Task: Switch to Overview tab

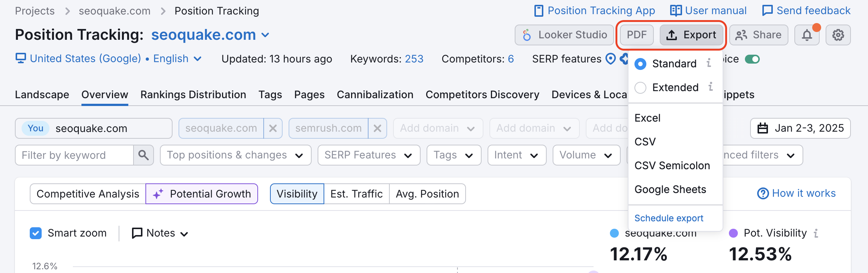Action: click(x=105, y=94)
